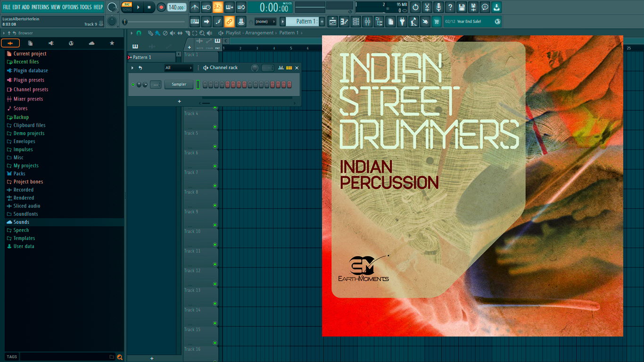
Task: Activate first step of Sampler sequencer
Action: [x=205, y=84]
